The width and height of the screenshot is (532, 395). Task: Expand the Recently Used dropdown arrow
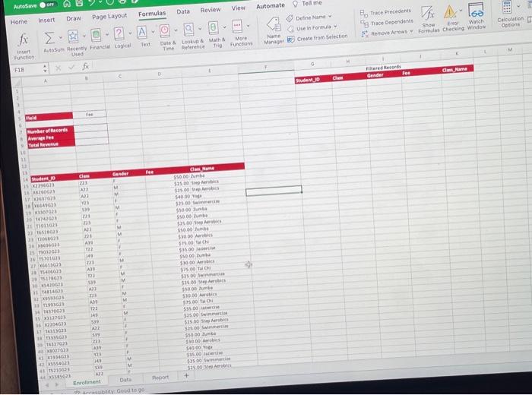click(x=84, y=36)
